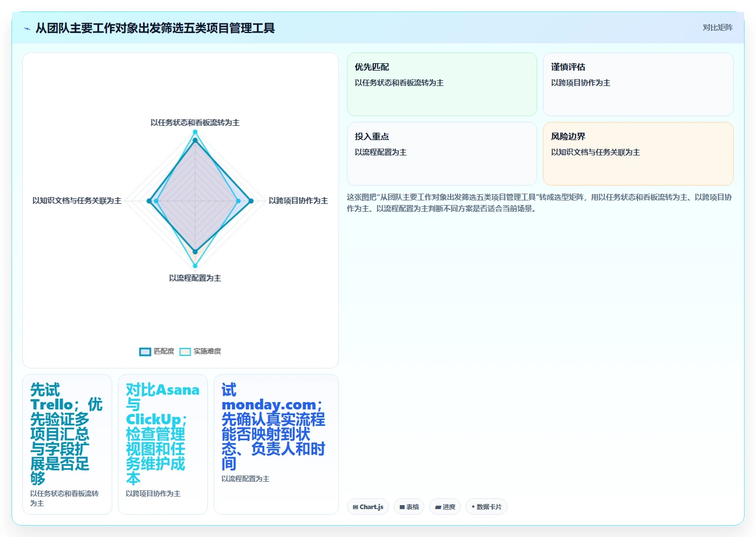Select the 谨慎评估 card

point(638,84)
